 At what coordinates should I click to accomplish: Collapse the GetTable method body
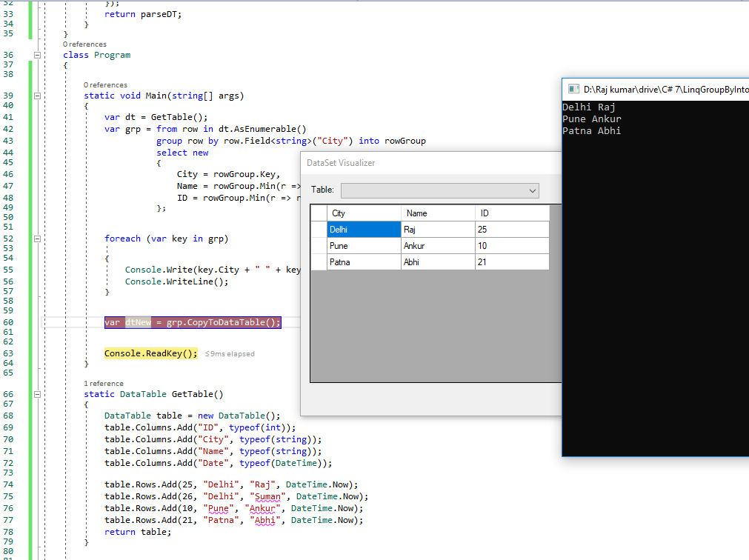click(36, 394)
